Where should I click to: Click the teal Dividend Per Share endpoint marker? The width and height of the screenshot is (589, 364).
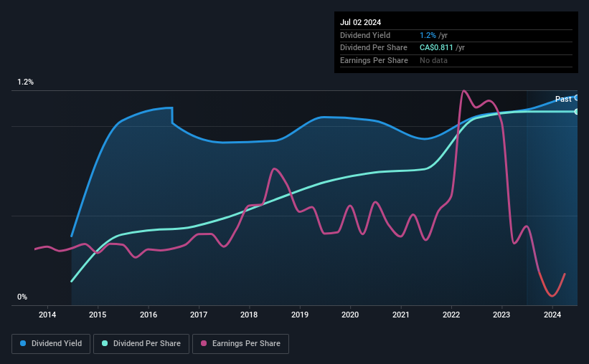point(577,112)
